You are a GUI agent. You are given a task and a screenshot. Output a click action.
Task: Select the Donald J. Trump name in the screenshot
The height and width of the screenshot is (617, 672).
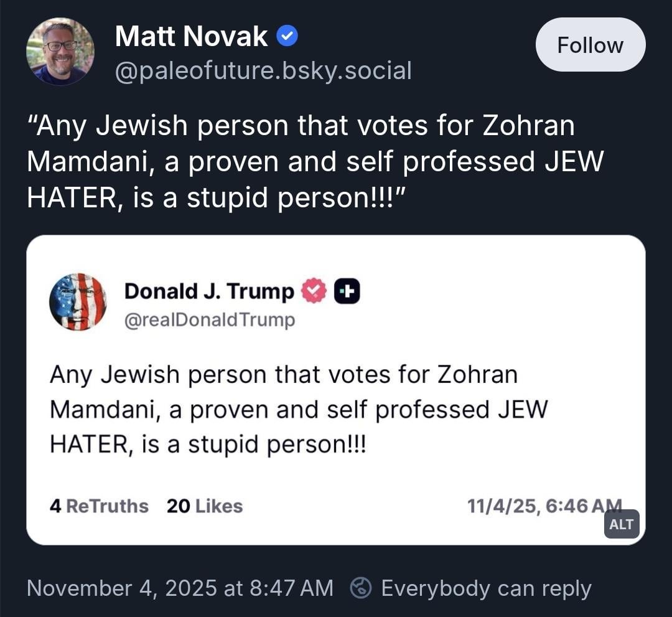coord(209,291)
